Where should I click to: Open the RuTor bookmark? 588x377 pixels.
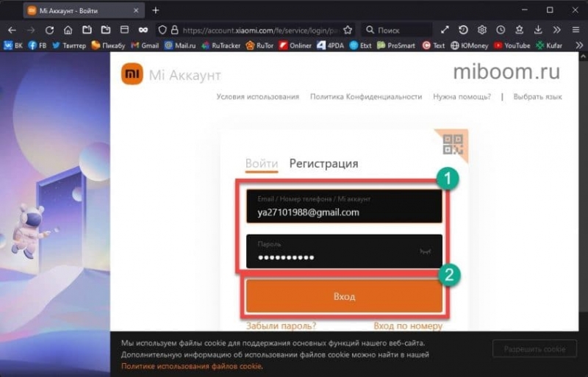coord(259,46)
